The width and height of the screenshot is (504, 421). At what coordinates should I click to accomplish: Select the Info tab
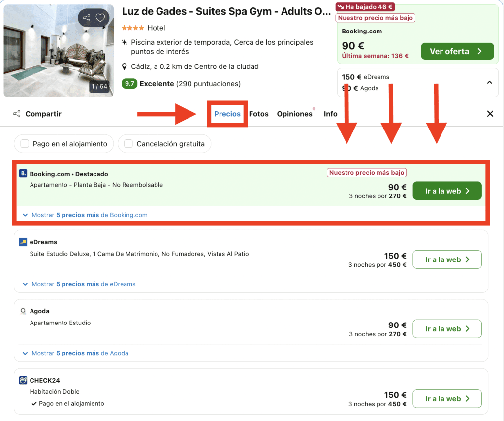pyautogui.click(x=331, y=114)
